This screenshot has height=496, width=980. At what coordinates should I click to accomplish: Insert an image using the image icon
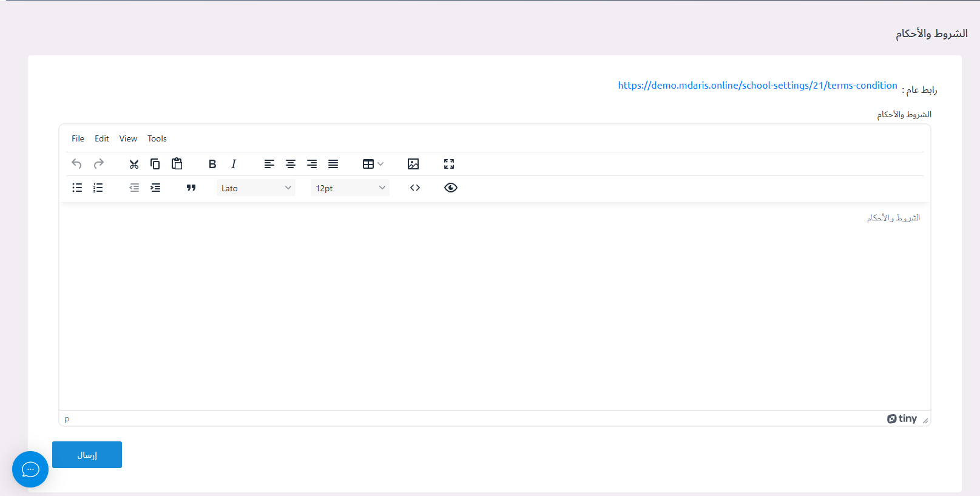pyautogui.click(x=413, y=164)
